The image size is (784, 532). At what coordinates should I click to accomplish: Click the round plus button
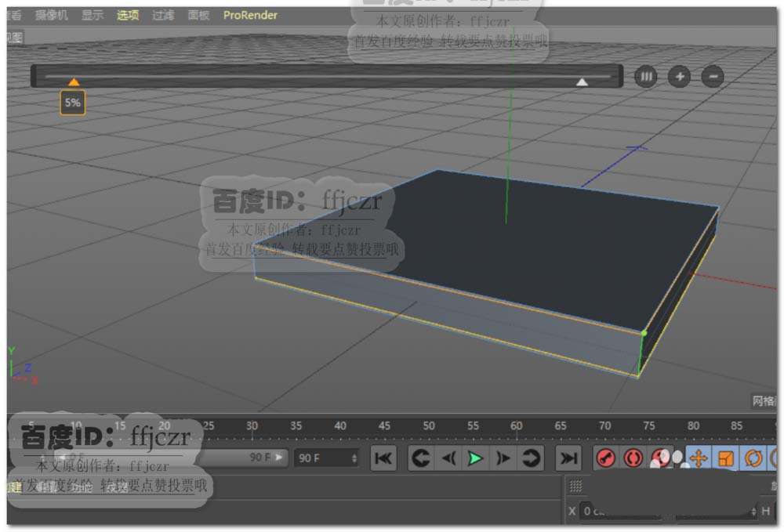(679, 77)
